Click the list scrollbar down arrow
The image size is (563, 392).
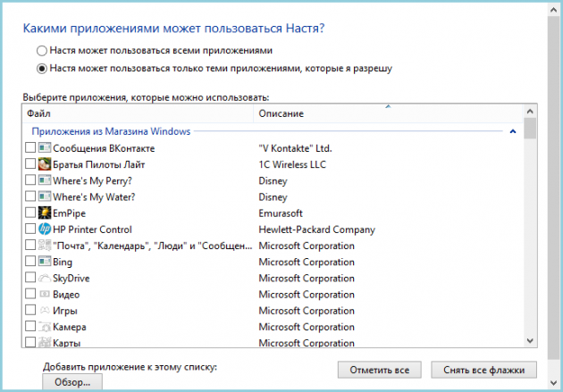[530, 340]
